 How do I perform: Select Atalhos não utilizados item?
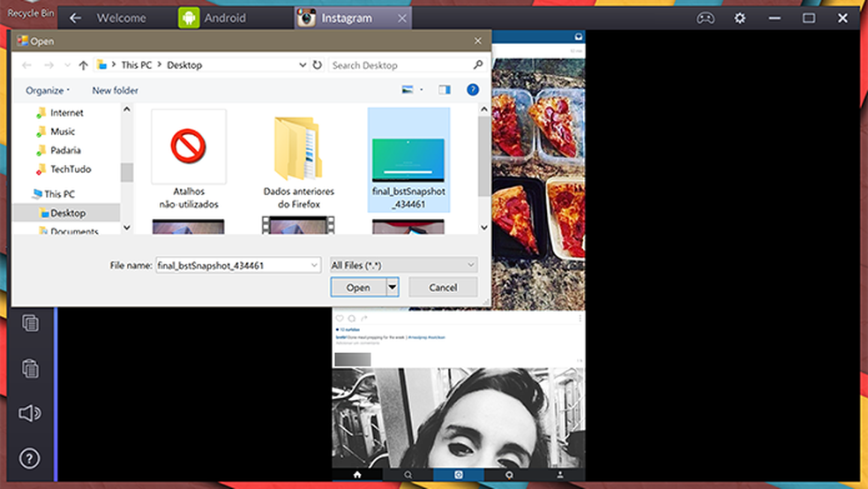(x=189, y=160)
